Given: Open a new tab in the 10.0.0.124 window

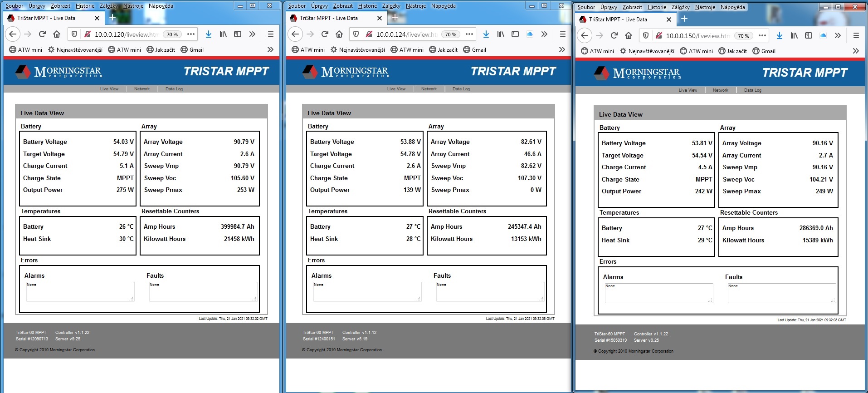Looking at the screenshot, I should coord(395,18).
